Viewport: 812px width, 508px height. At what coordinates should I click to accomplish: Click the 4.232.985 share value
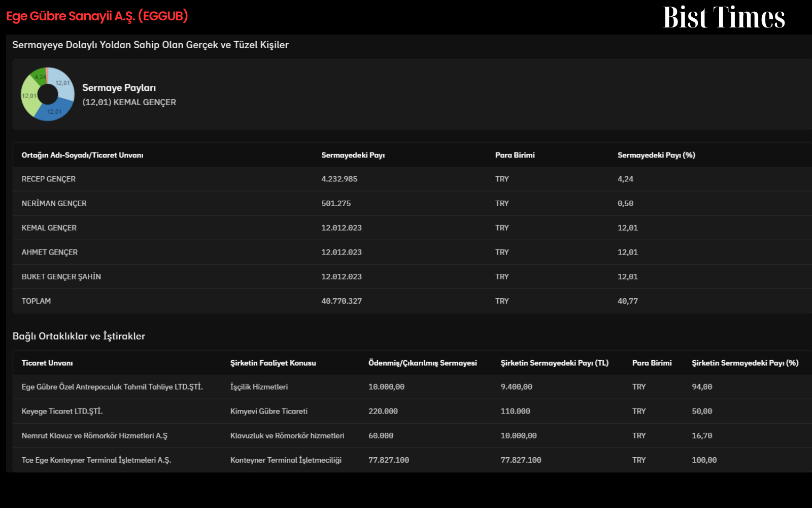[339, 179]
